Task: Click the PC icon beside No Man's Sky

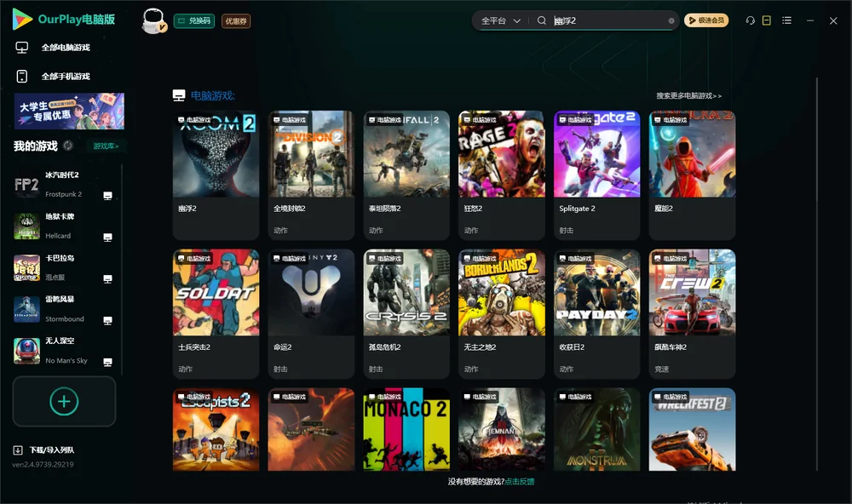Action: click(107, 363)
